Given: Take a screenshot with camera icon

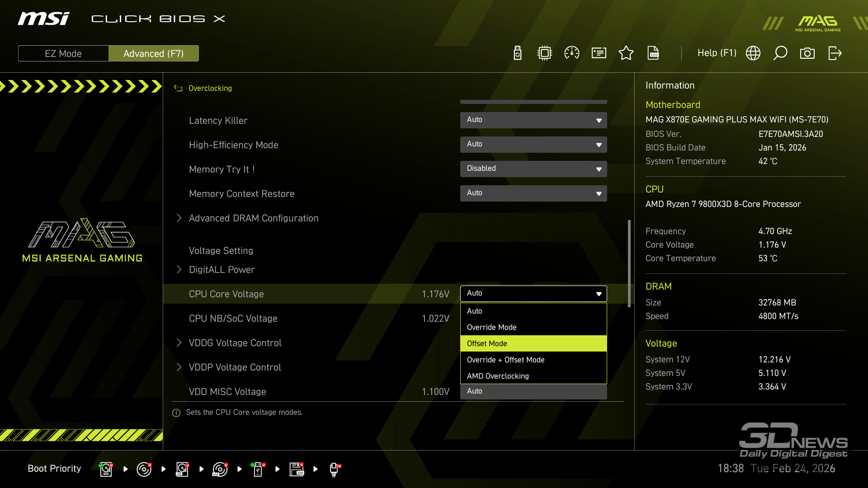Looking at the screenshot, I should (x=807, y=53).
